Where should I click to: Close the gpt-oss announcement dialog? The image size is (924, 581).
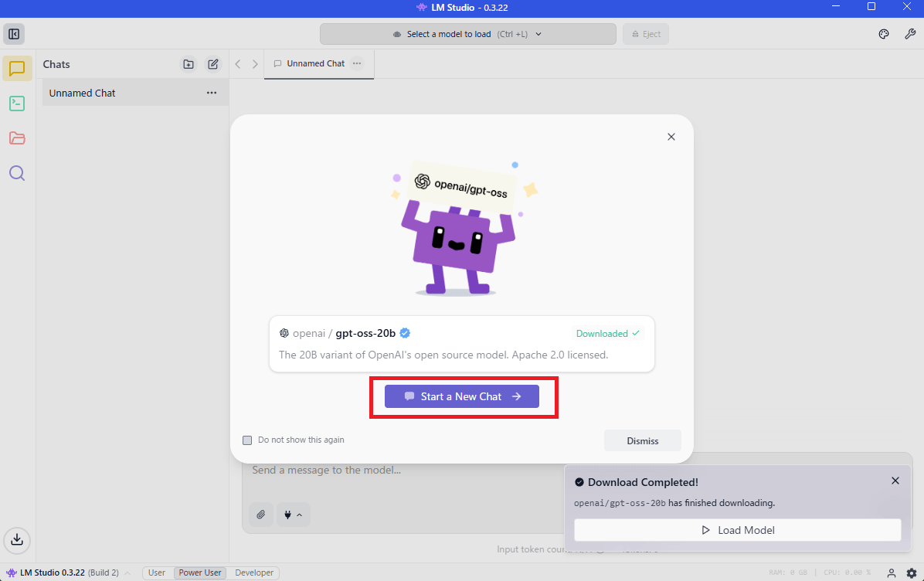[671, 137]
